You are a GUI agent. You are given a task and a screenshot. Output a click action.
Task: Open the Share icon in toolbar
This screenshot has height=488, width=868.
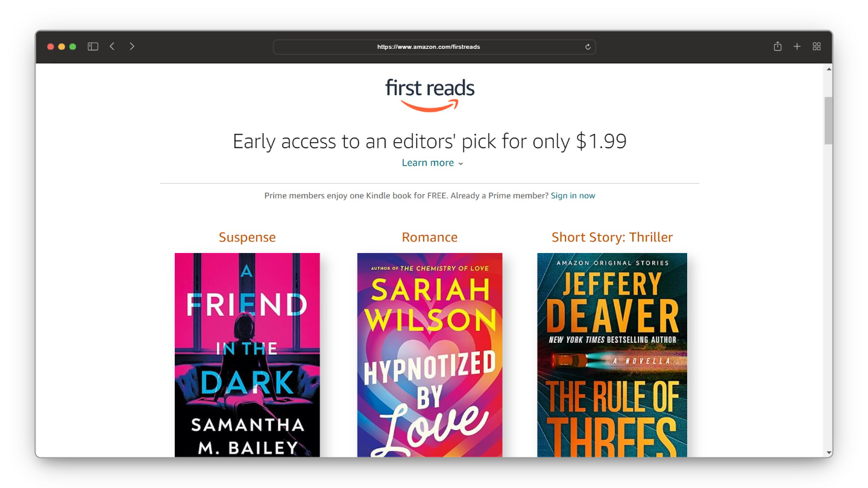click(x=778, y=46)
